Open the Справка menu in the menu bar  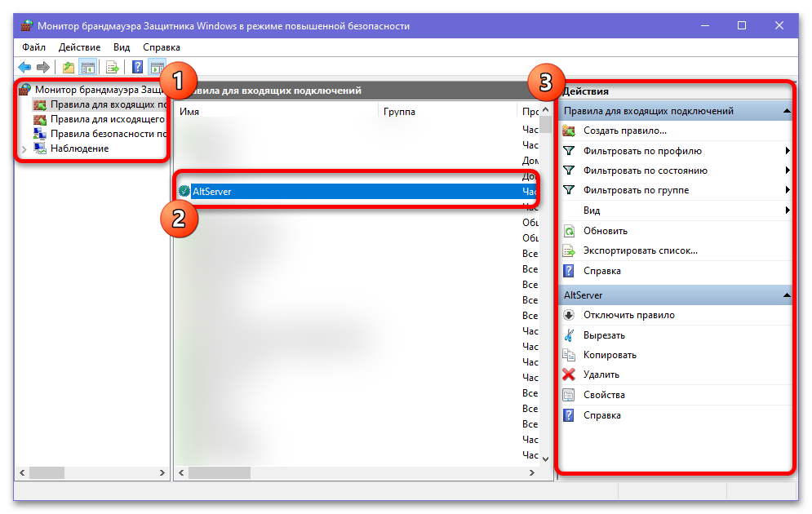coord(162,47)
